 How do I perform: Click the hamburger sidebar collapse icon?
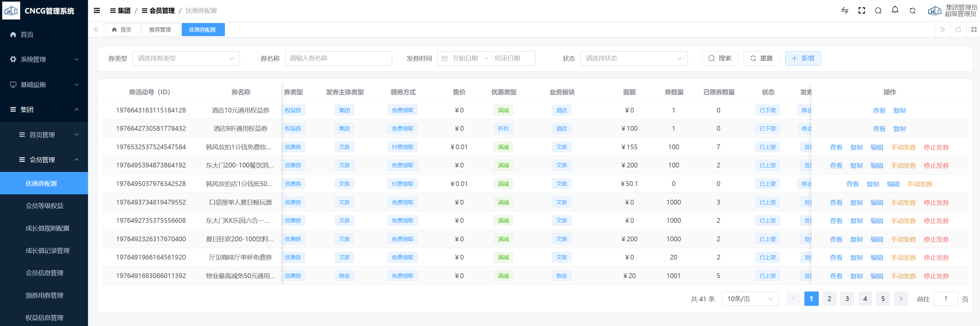(x=97, y=11)
